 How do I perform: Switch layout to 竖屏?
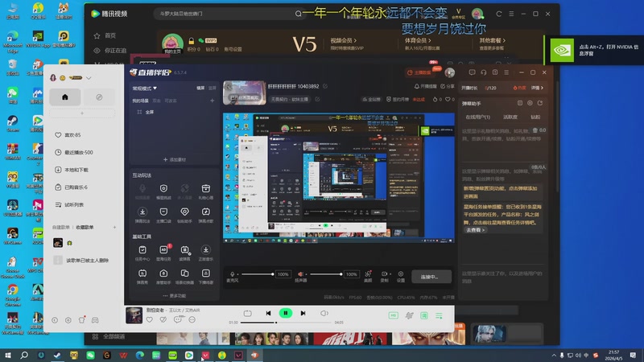(x=213, y=88)
